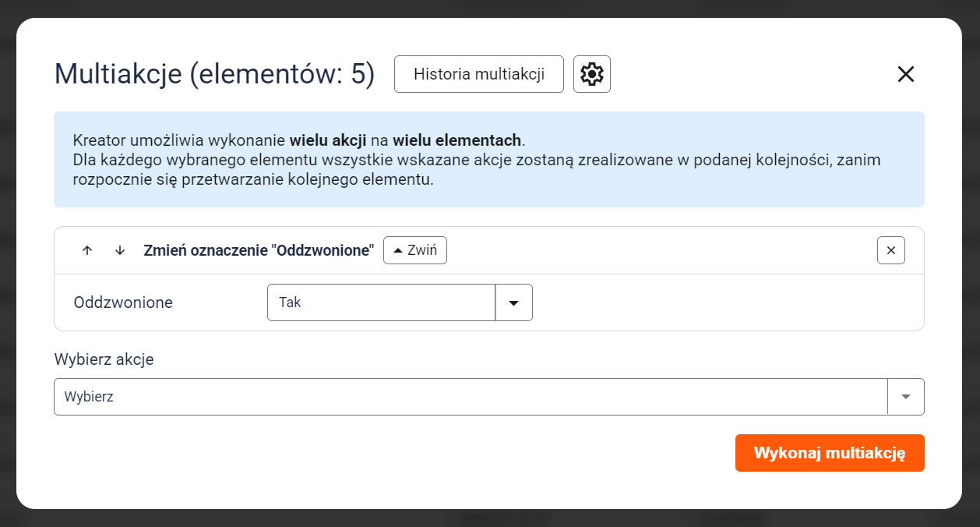Click the bold "wielu elementach" text
980x527 pixels.
point(457,141)
